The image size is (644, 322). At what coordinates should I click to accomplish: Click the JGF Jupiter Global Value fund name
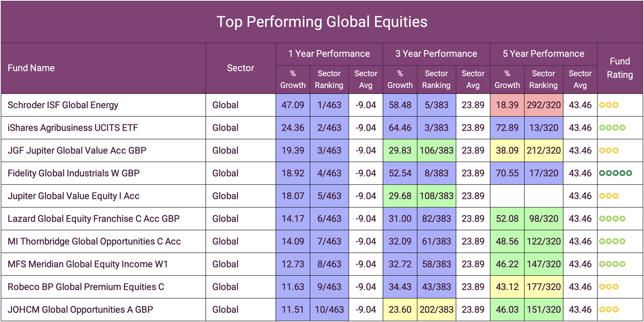point(77,150)
